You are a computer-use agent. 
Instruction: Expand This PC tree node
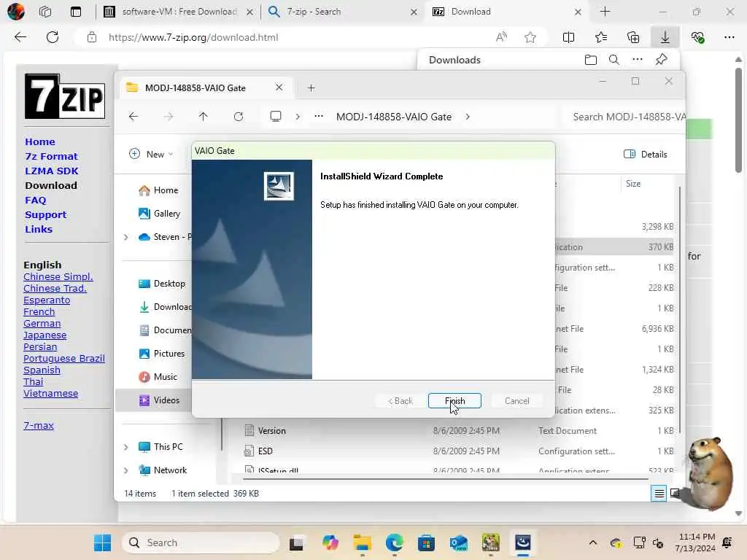125,447
